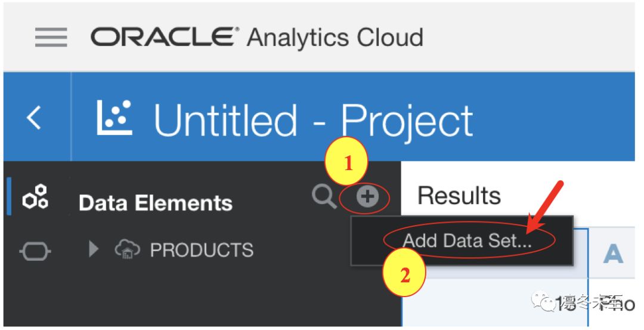Click the Data Elements panel heading

(155, 203)
